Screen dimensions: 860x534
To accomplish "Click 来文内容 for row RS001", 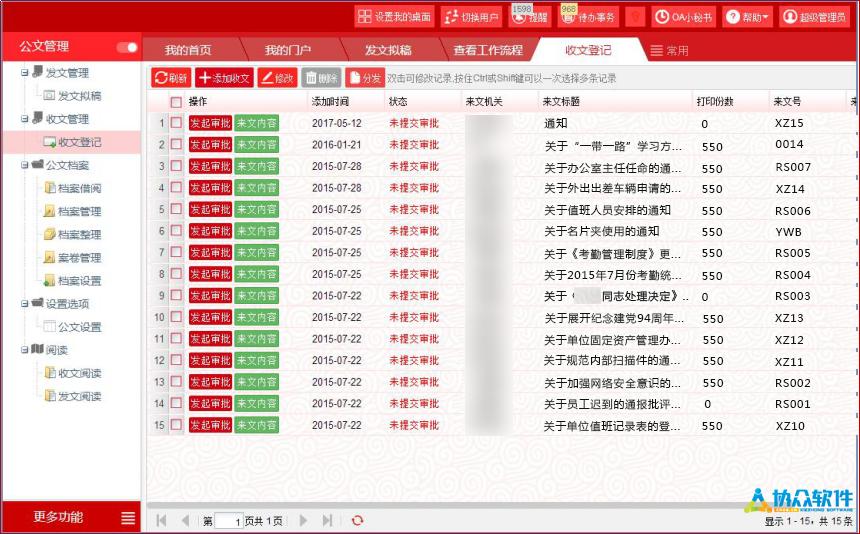I will click(256, 404).
